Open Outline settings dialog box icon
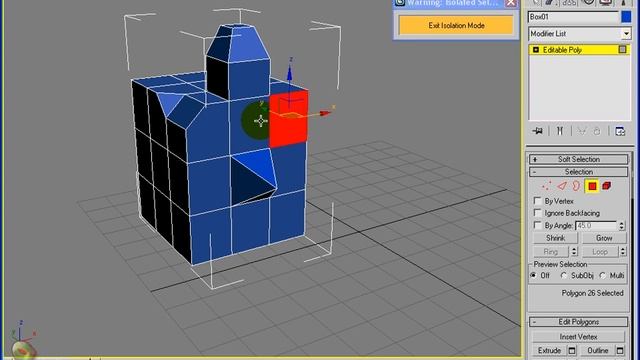This screenshot has height=360, width=640. [x=620, y=351]
